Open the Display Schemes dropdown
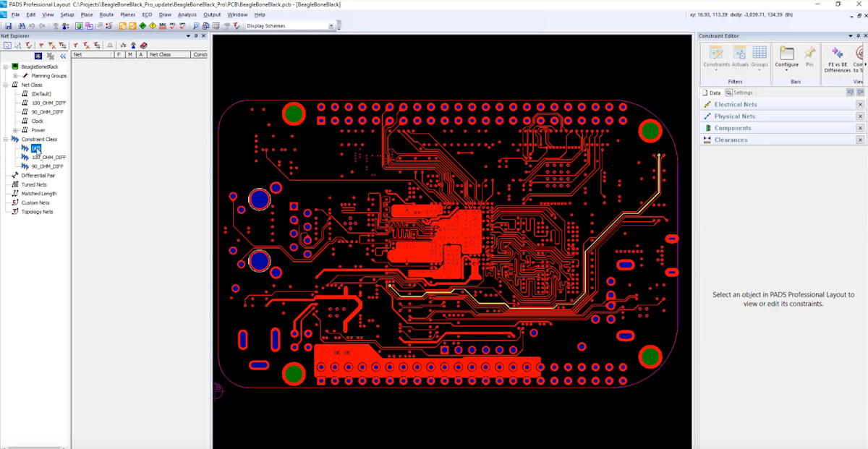This screenshot has width=868, height=449. tap(331, 26)
